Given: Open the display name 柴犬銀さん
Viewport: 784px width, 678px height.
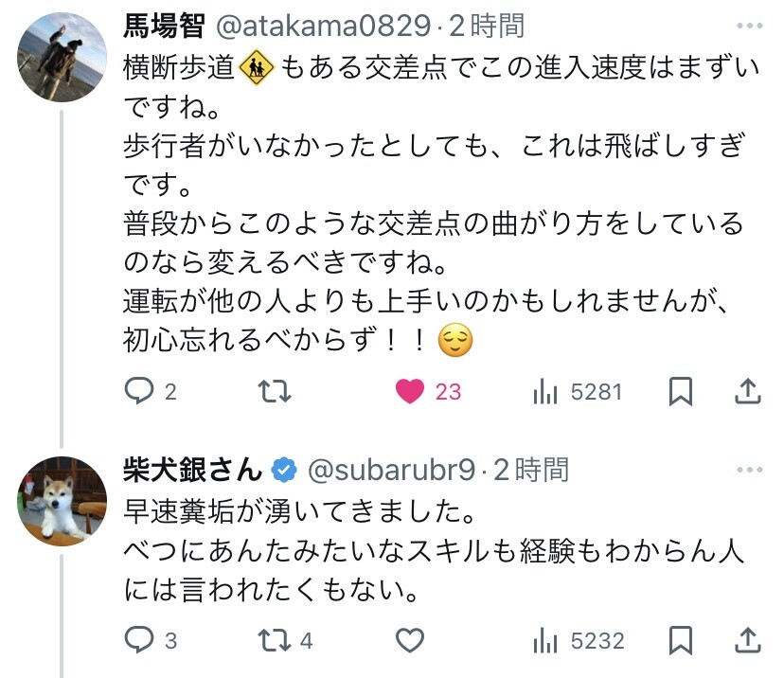Looking at the screenshot, I should [192, 470].
